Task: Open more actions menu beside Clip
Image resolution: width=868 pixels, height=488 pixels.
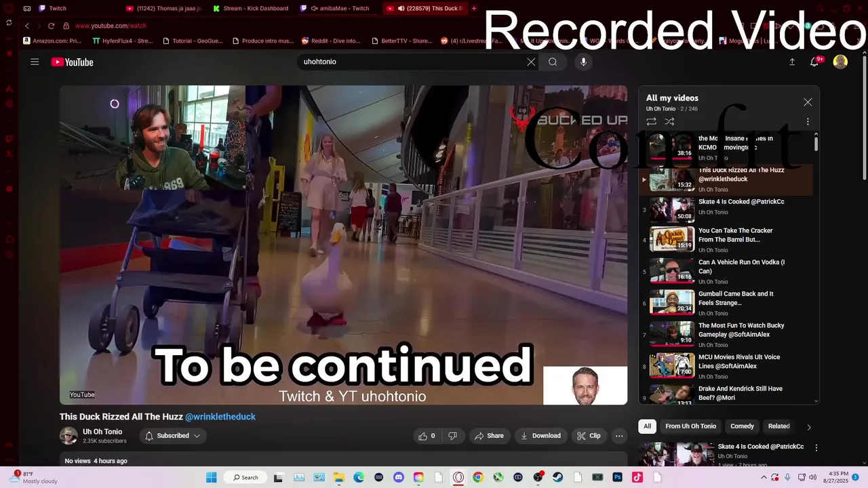Action: tap(618, 436)
